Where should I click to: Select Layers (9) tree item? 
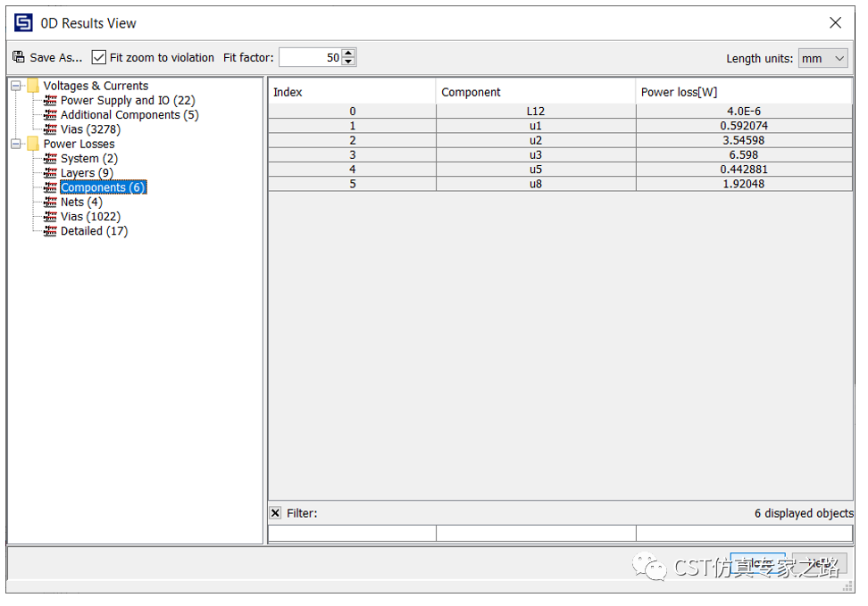coord(87,172)
